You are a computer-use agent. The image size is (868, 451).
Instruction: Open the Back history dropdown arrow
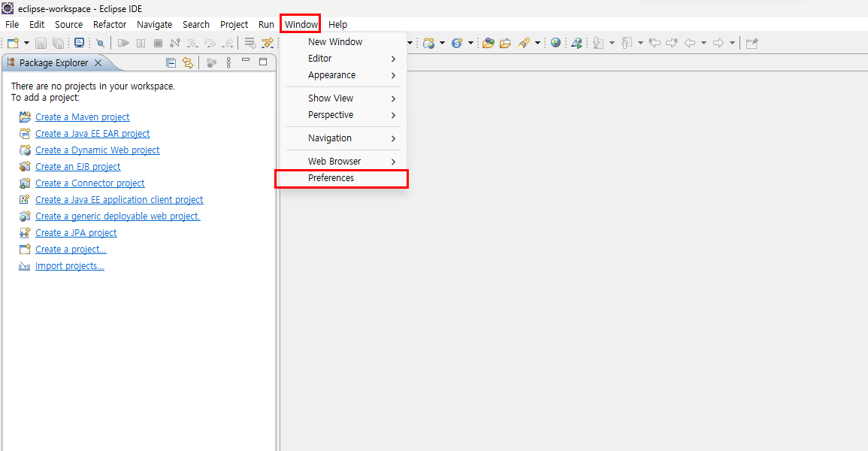coord(703,43)
